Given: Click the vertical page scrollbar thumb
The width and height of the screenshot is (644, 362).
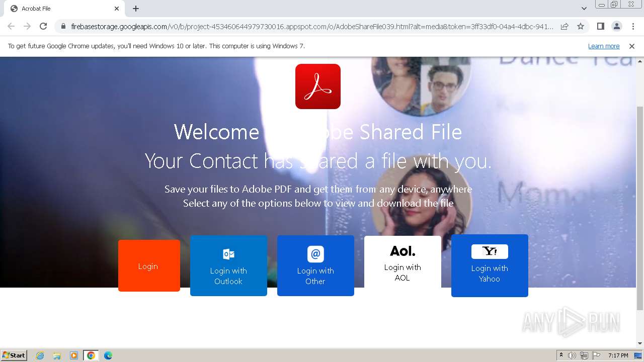Looking at the screenshot, I should [640, 208].
